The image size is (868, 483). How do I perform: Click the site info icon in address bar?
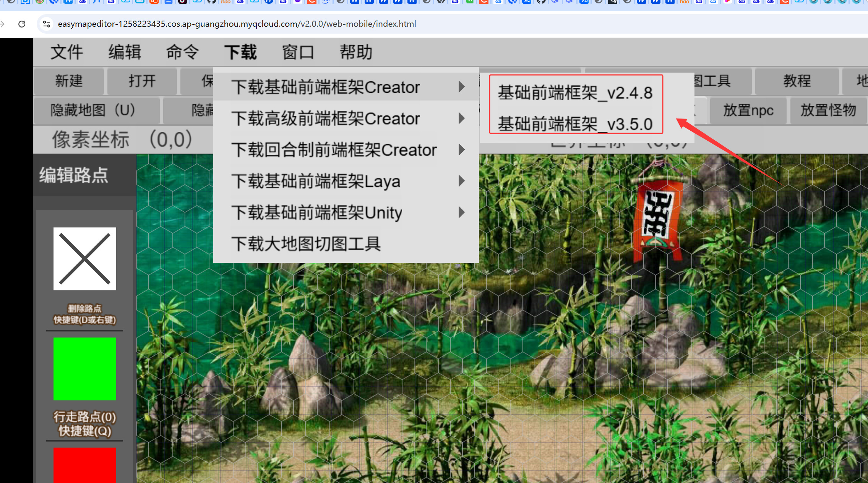pos(47,24)
